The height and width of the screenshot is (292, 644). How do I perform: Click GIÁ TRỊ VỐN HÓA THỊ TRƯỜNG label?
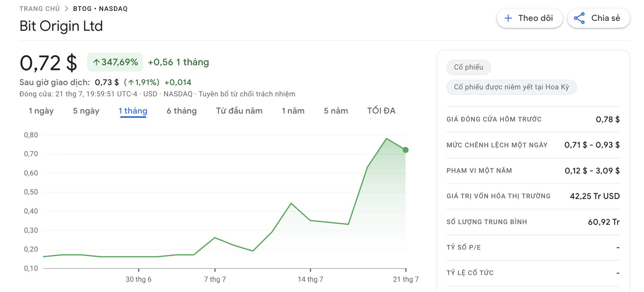click(x=499, y=196)
